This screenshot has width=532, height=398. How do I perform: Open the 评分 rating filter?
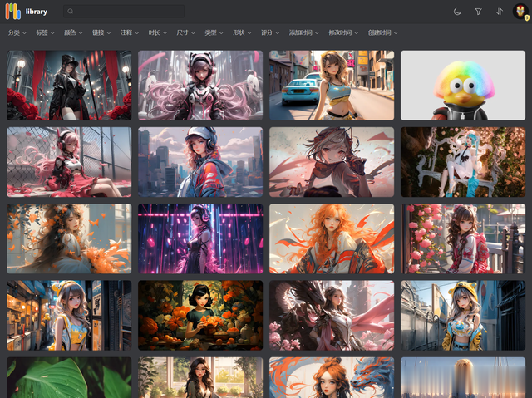270,32
